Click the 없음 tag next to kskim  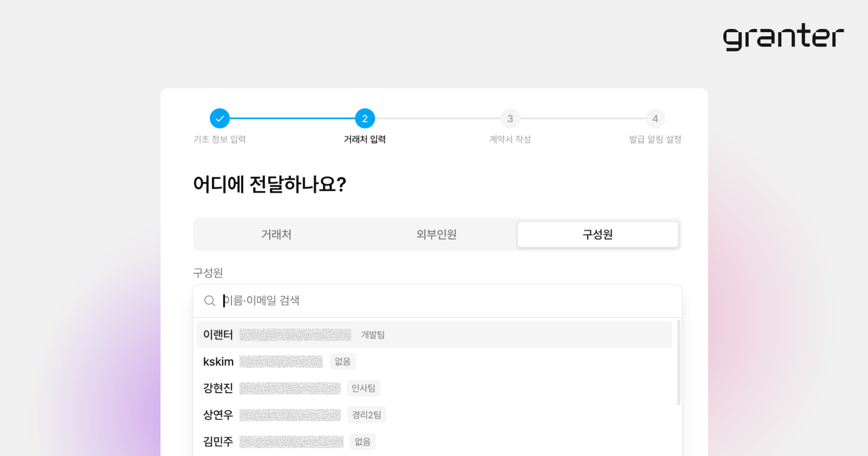[x=343, y=361]
